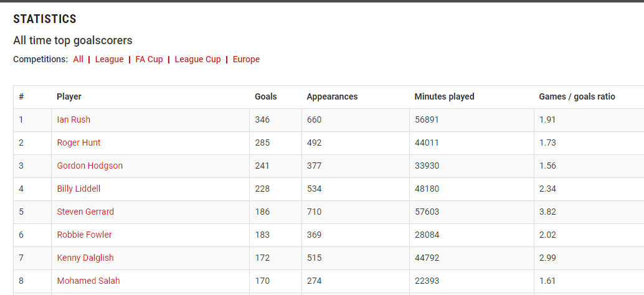Viewport: 644px width, 295px height.
Task: Open Billy Liddell player page
Action: click(x=78, y=189)
